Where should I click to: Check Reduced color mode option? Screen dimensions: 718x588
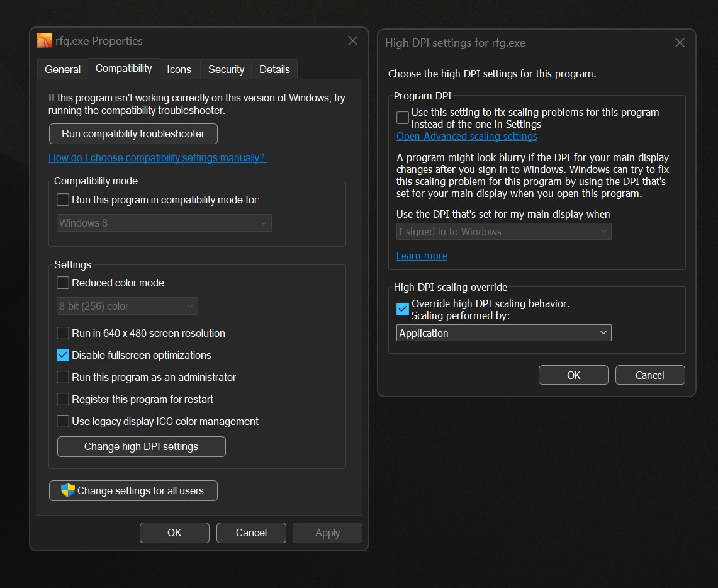tap(63, 283)
